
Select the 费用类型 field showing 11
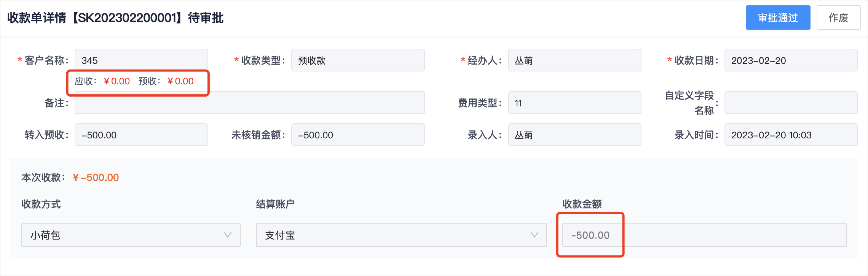coord(574,103)
